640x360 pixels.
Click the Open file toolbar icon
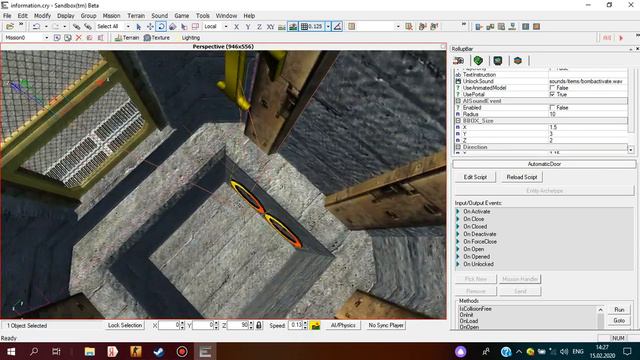click(x=9, y=27)
